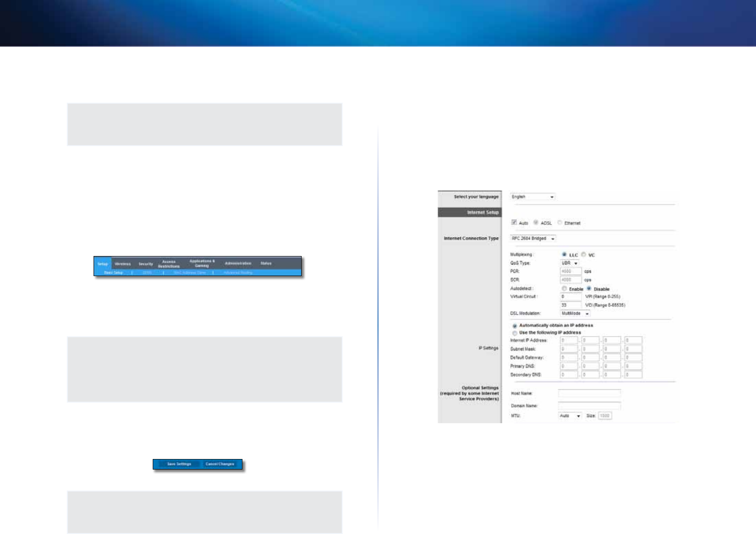Viewport: 756px width, 534px height.
Task: Open the Security tab
Action: tap(146, 264)
